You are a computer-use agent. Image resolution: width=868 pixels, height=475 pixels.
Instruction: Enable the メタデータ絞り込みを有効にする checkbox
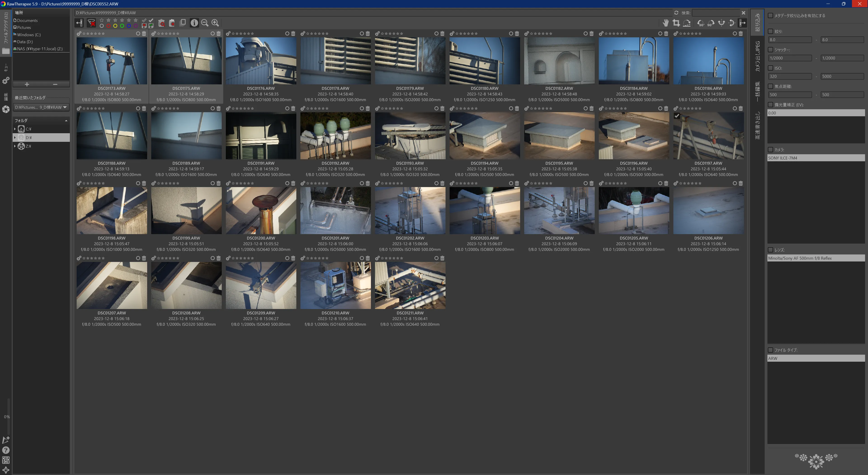[770, 16]
